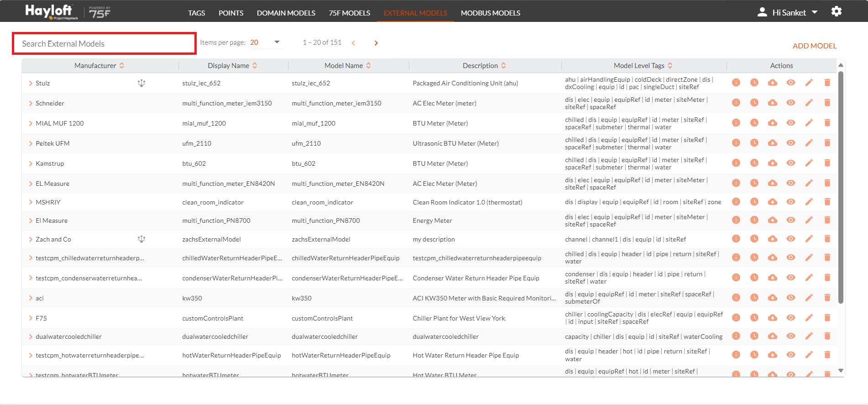Open the TAGS tab
The width and height of the screenshot is (868, 405).
(197, 13)
